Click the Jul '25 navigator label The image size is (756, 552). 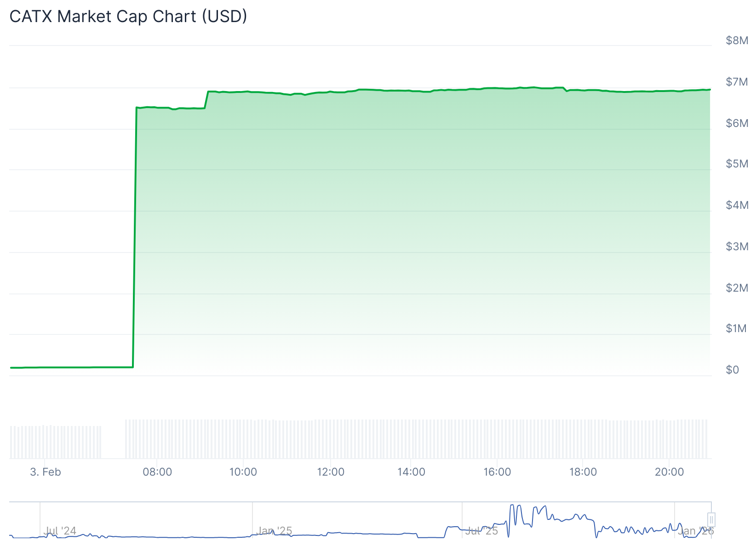(x=481, y=531)
